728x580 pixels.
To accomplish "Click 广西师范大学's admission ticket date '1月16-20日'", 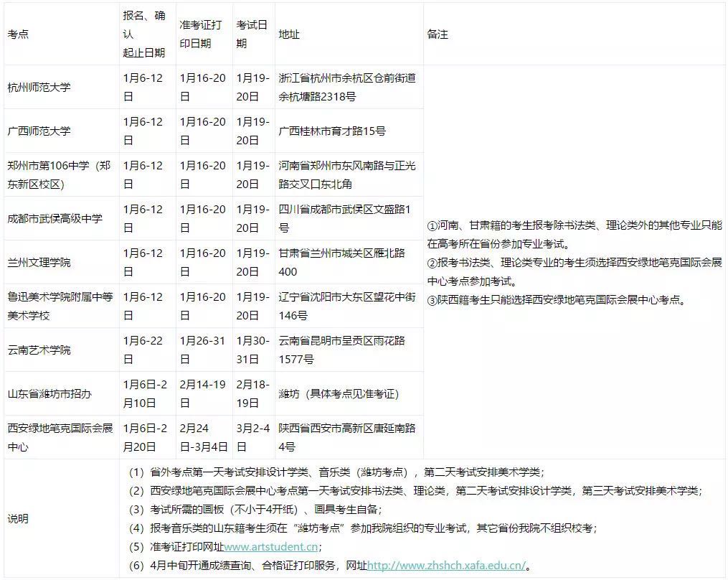I will pyautogui.click(x=202, y=131).
